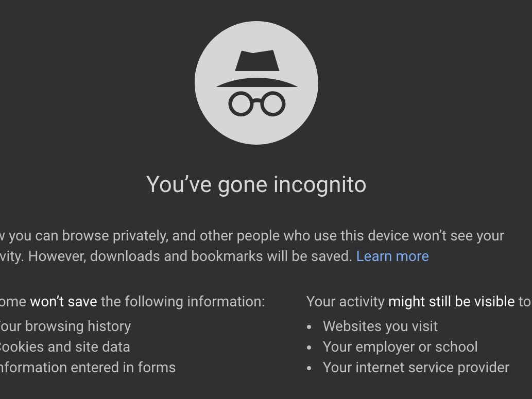
Task: Click the "Information entered in forms" item
Action: click(x=88, y=368)
